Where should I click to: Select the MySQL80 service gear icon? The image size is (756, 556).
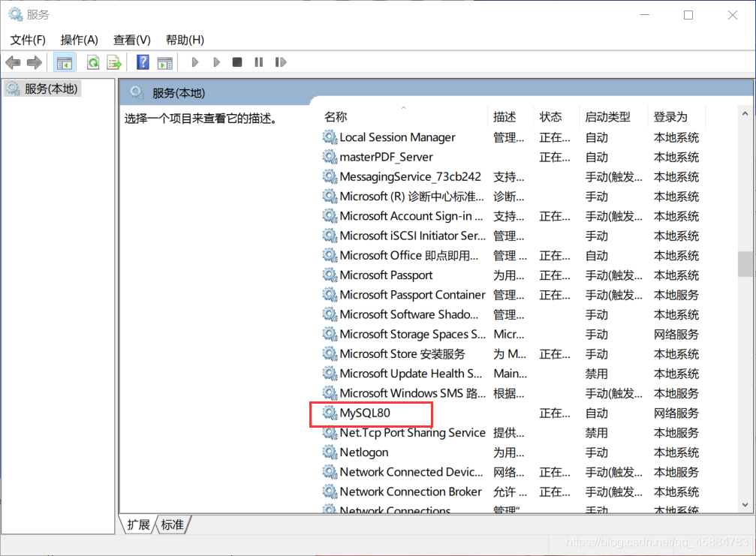330,413
